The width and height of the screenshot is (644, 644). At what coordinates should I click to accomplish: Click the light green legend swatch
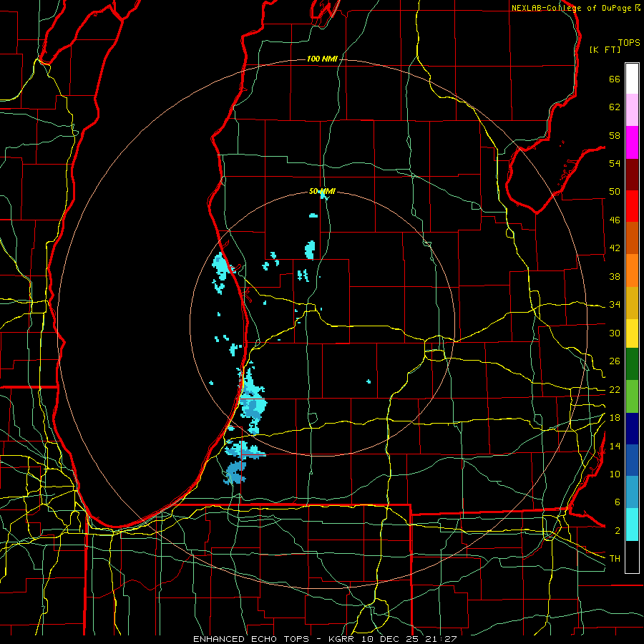tap(632, 396)
